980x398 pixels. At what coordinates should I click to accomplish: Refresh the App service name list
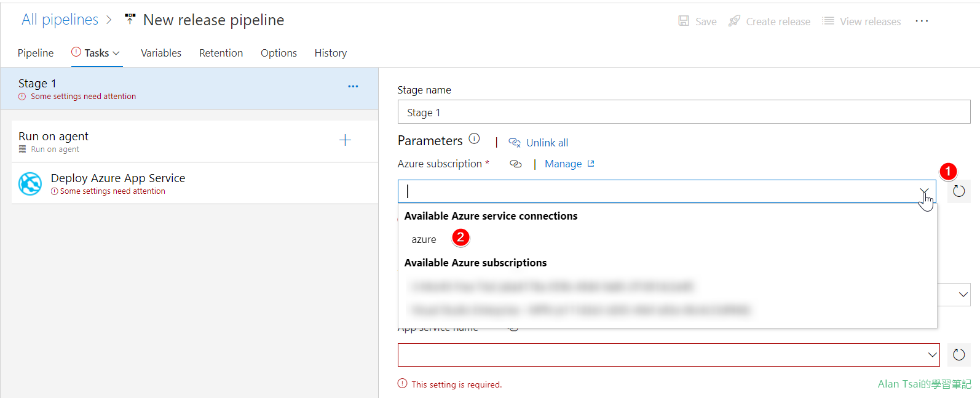(x=958, y=354)
